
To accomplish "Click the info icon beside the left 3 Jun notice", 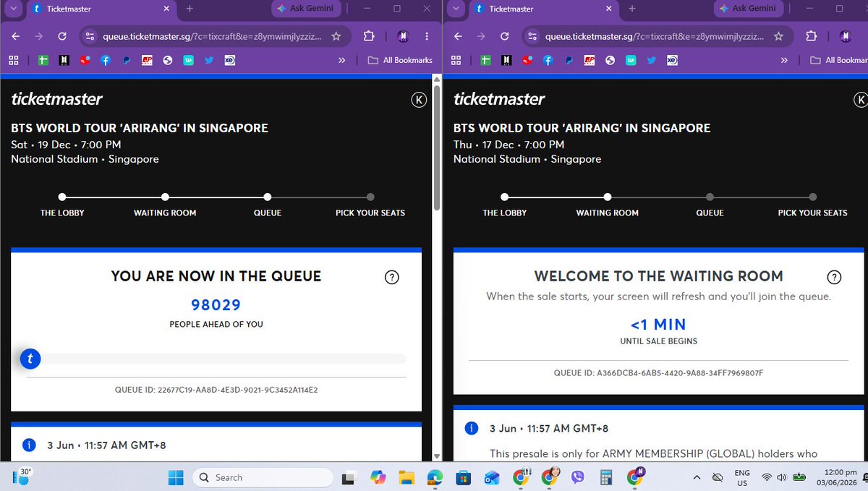I will [29, 445].
